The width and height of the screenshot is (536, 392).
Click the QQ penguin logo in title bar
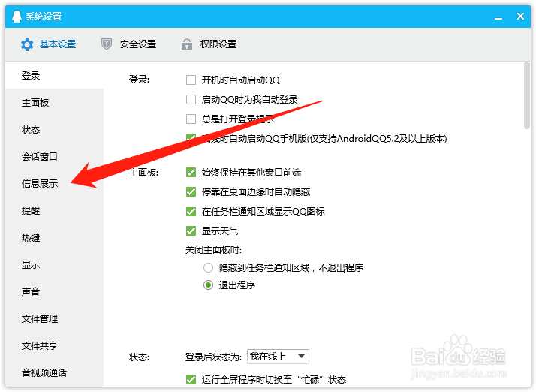coord(17,16)
